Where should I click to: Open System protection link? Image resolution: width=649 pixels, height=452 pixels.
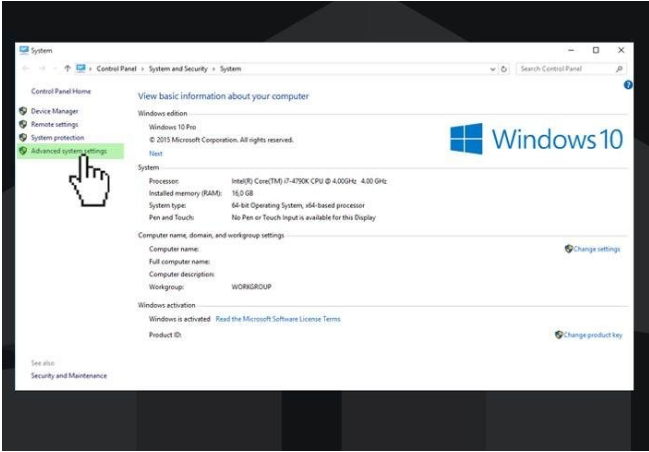[57, 138]
